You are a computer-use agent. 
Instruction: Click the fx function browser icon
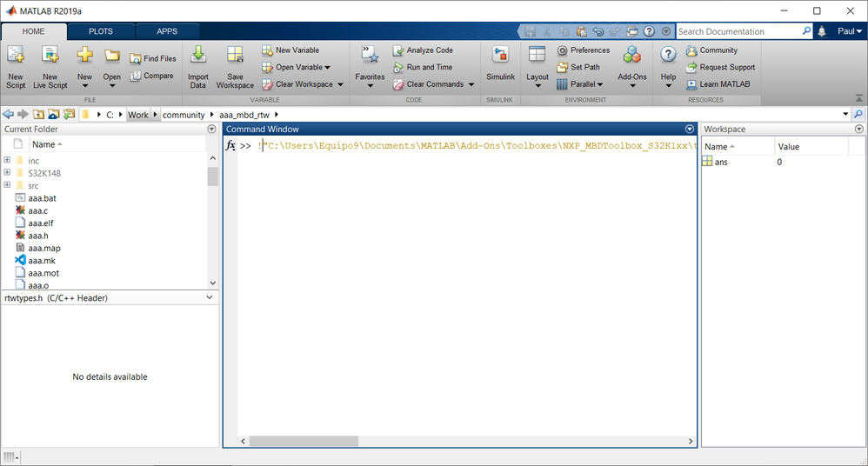point(230,145)
